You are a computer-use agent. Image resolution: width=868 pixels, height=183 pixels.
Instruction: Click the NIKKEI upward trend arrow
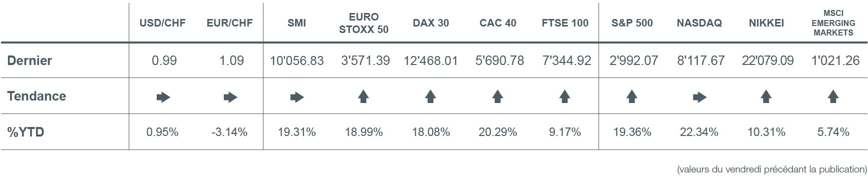tap(766, 96)
